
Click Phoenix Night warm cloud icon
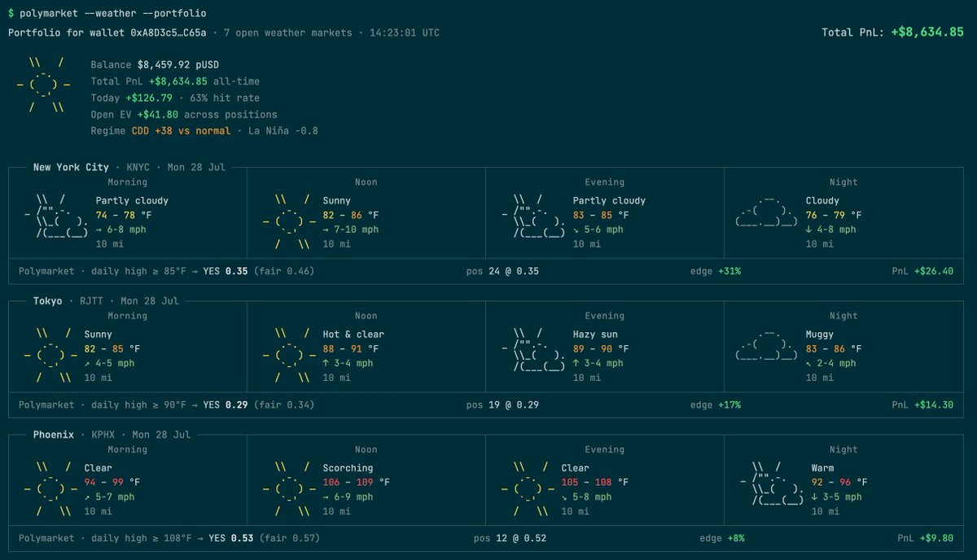772,482
